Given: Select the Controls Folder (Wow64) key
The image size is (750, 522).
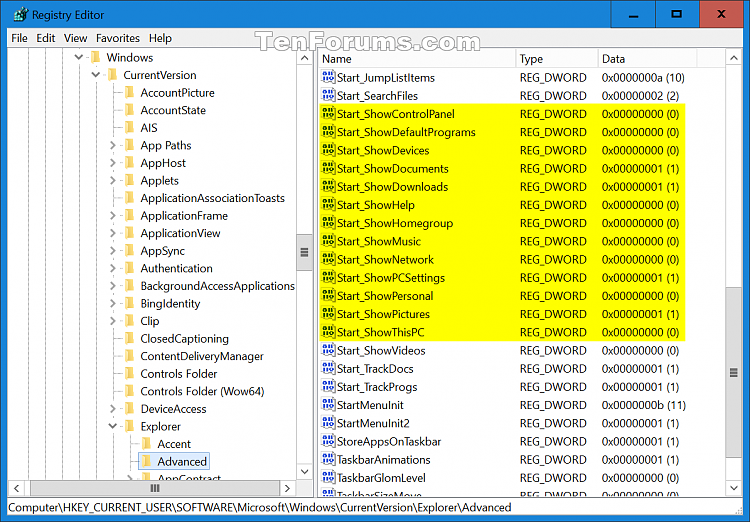Looking at the screenshot, I should (202, 391).
